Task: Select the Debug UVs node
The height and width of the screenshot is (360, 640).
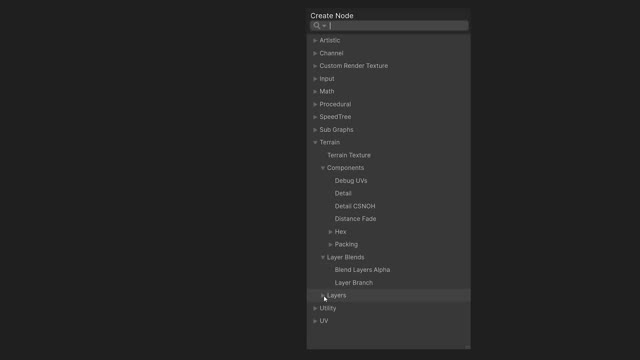Action: click(351, 180)
